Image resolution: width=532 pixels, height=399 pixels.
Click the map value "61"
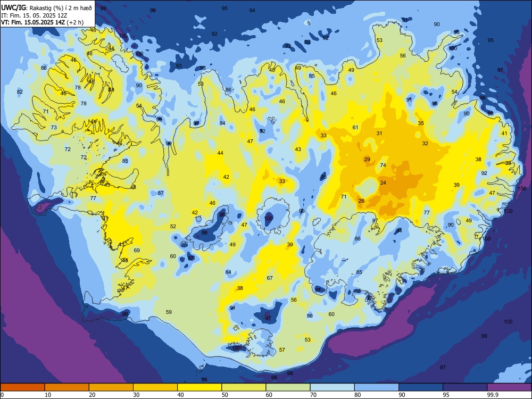click(x=355, y=128)
